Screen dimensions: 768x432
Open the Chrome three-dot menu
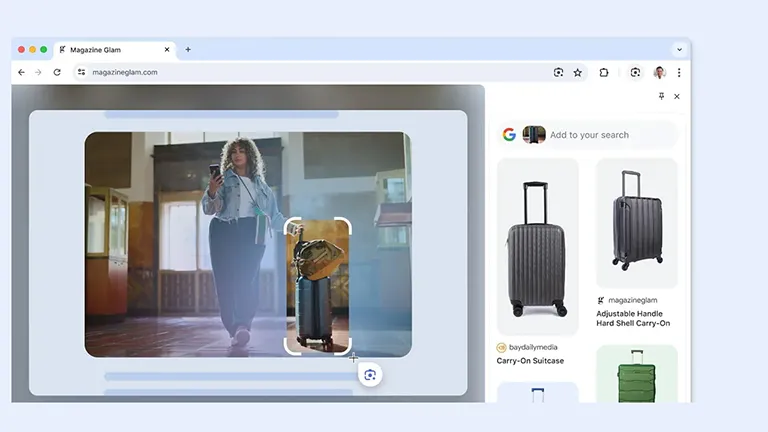pos(679,72)
